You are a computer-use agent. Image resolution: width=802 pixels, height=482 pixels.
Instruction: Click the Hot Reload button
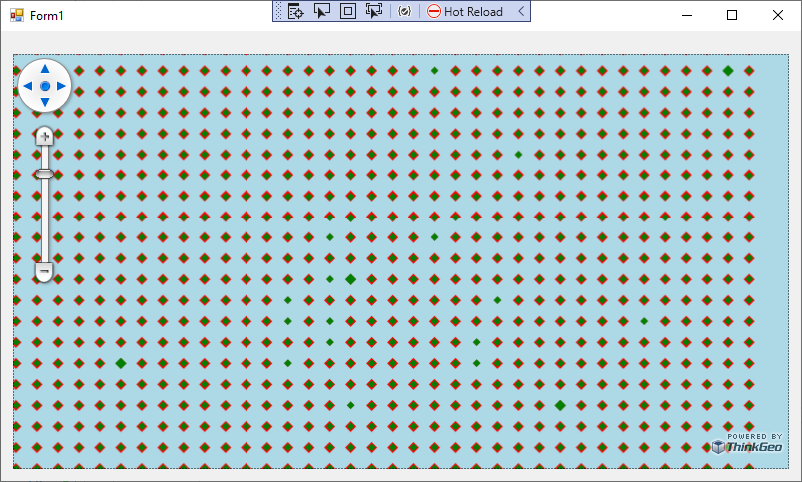(x=465, y=11)
